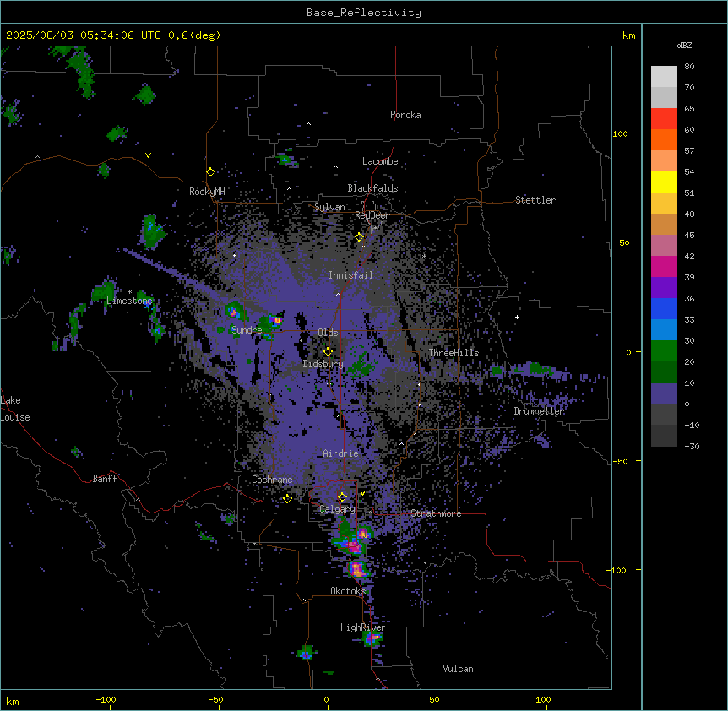Screen dimensions: 728x711
Task: Select the yellow station marker south of RedDeer
Action: pyautogui.click(x=360, y=237)
